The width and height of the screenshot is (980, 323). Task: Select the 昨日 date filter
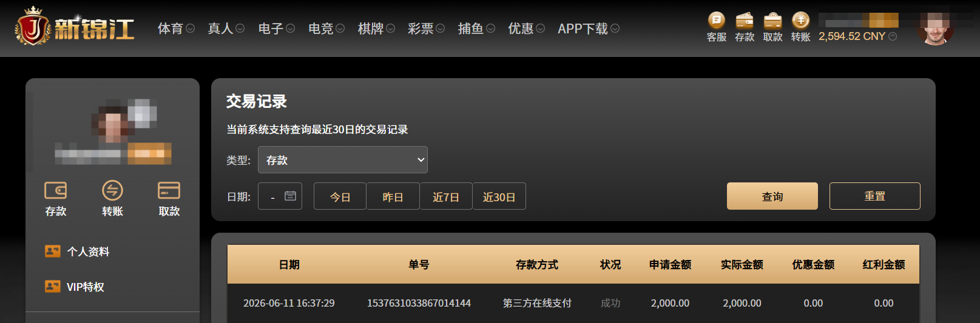click(x=393, y=196)
